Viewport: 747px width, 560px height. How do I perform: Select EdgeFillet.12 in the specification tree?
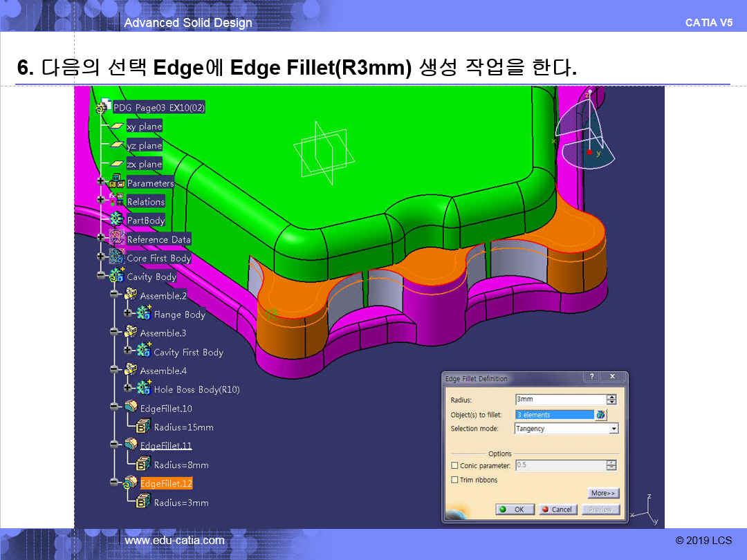[166, 483]
